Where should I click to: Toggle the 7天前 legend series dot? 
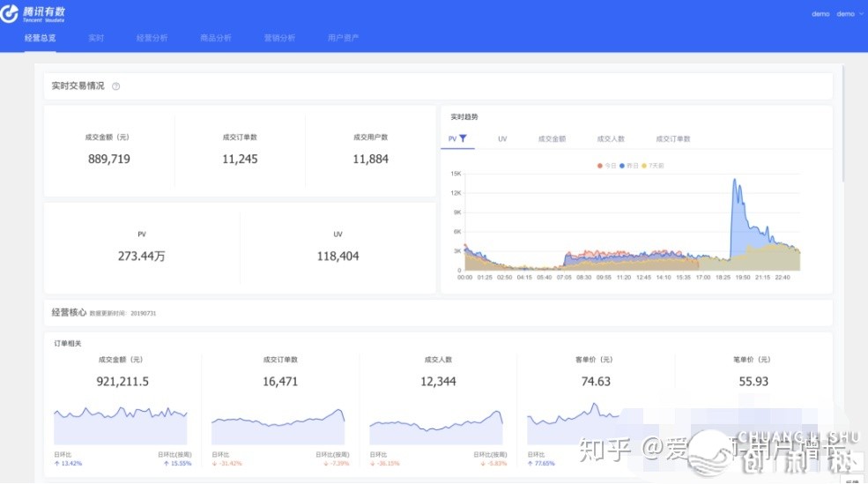click(x=644, y=166)
